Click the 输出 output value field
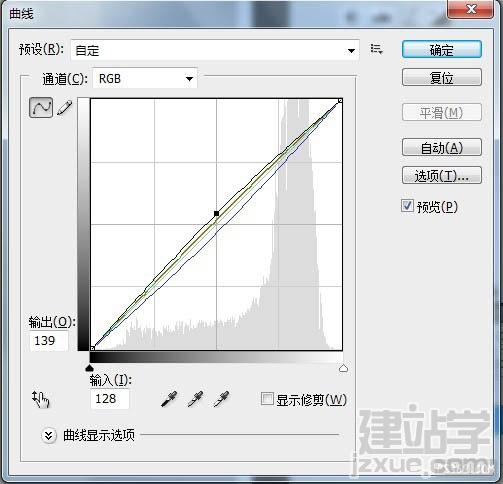The image size is (503, 484). 49,341
